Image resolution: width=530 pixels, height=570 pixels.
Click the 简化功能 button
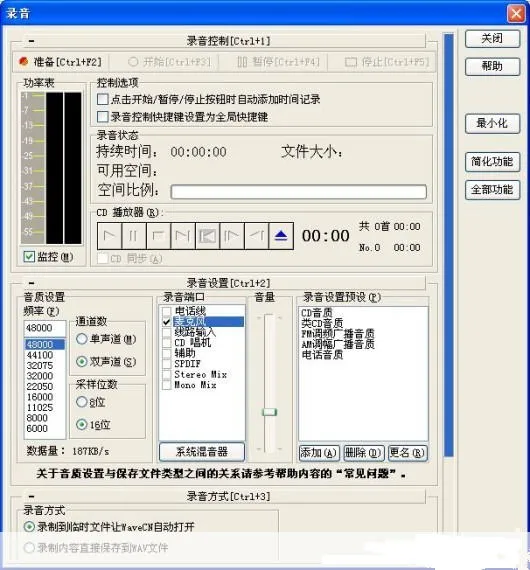click(492, 161)
